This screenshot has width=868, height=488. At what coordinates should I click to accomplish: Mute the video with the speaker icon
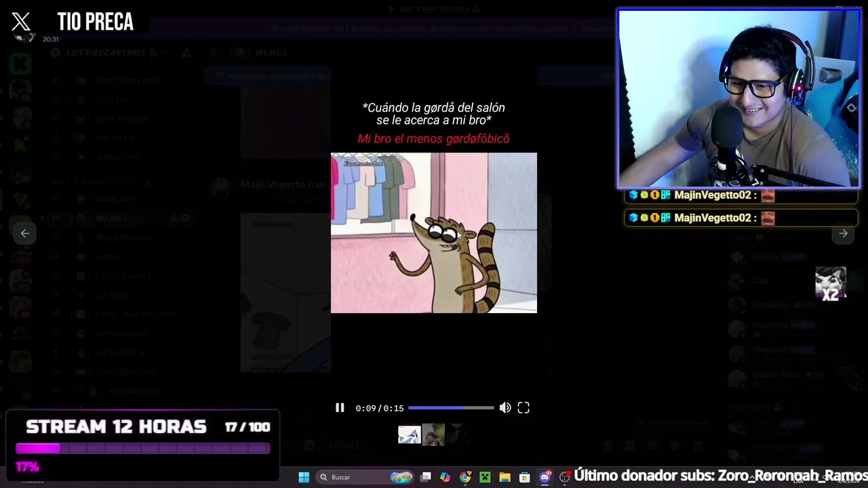(x=505, y=408)
